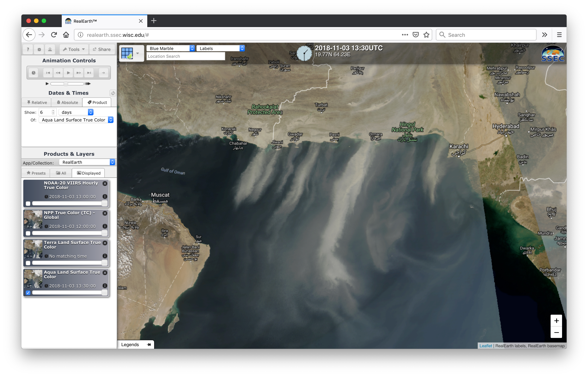Image resolution: width=588 pixels, height=377 pixels.
Task: Uncheck the Aqua Land Surface checkbox
Action: tap(28, 293)
